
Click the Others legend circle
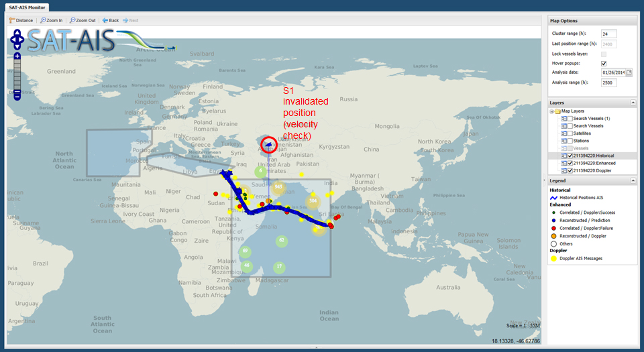553,243
